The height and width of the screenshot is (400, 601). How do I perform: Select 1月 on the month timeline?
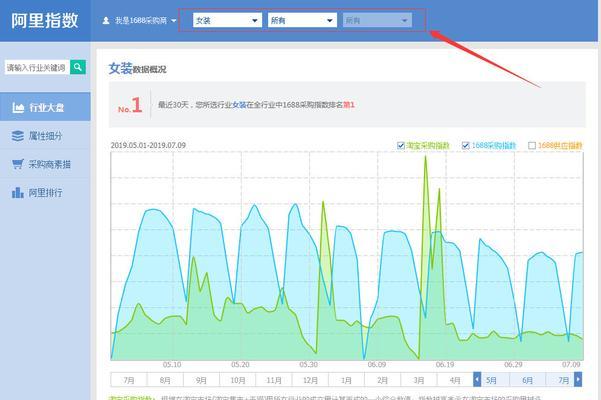coord(346,380)
